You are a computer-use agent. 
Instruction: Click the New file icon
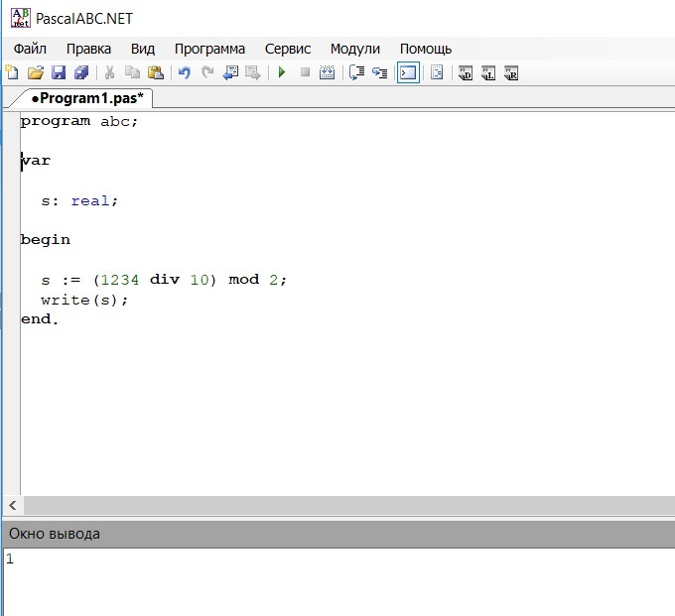[x=12, y=72]
